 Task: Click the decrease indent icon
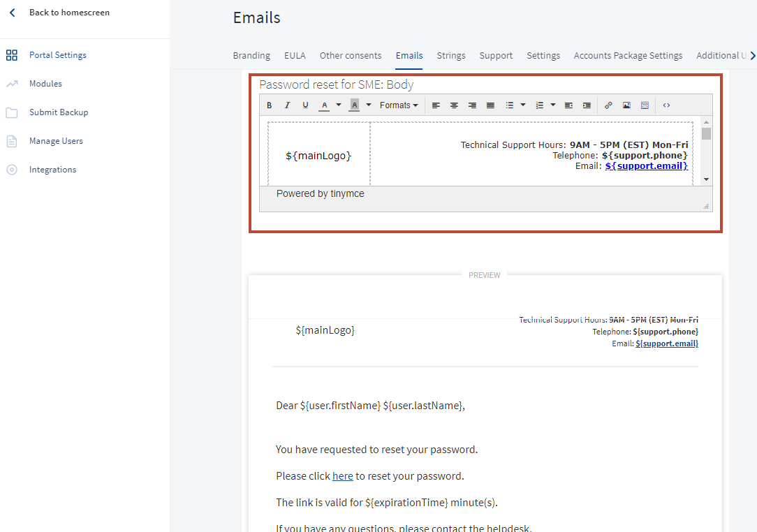(568, 105)
